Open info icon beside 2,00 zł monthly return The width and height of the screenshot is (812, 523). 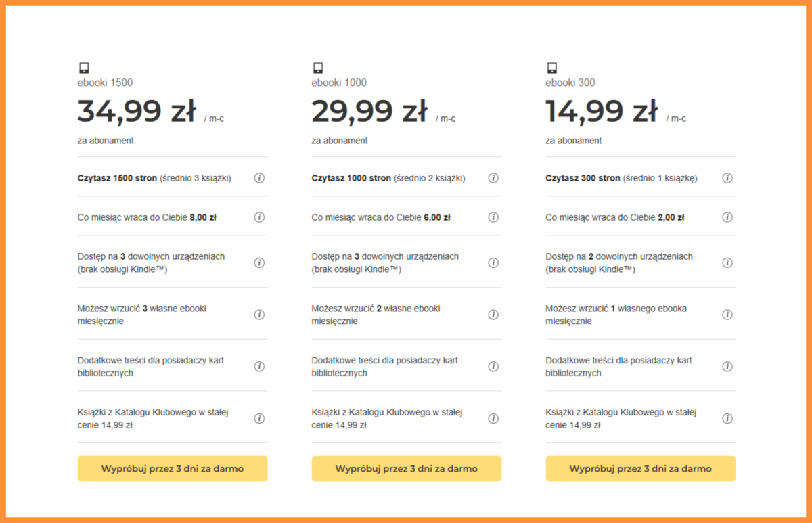[727, 217]
